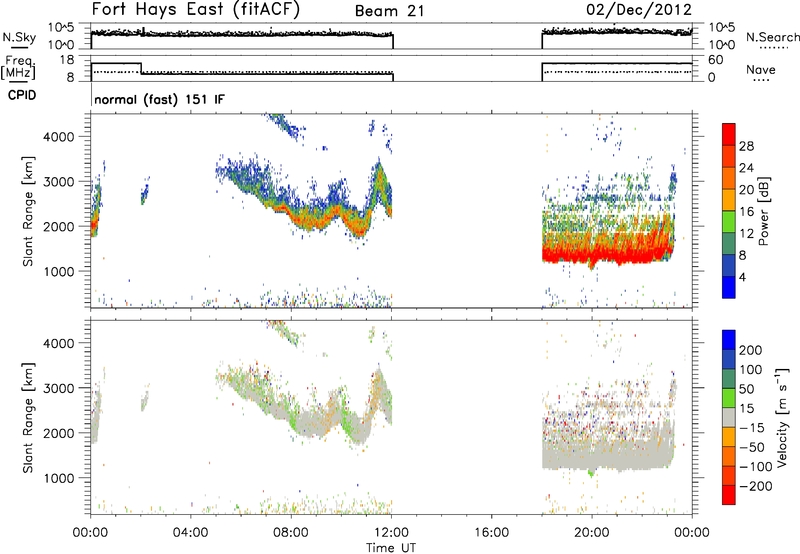
Task: Click the "04:00" time axis label
Action: point(191,533)
